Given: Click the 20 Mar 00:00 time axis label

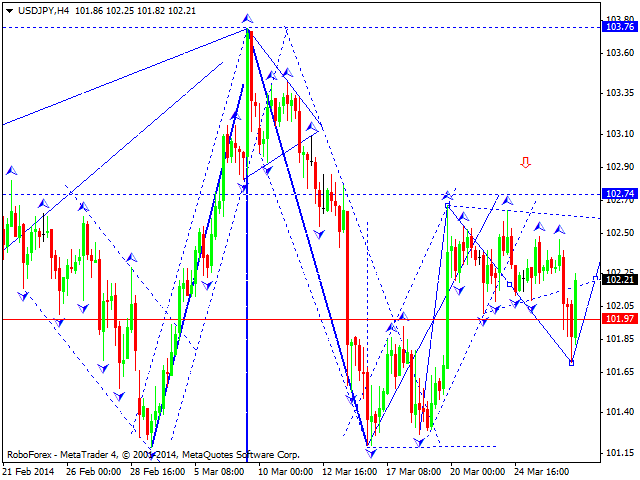Looking at the screenshot, I should [x=478, y=471].
